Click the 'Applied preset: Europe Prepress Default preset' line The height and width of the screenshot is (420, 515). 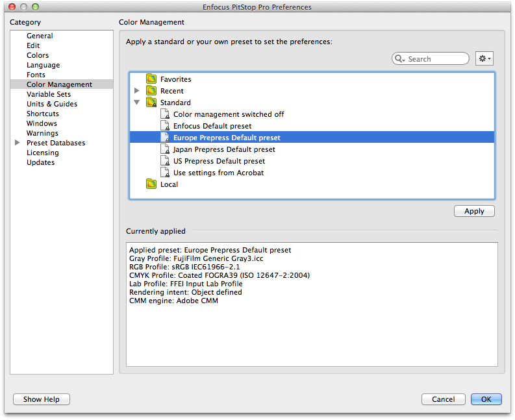pos(210,250)
